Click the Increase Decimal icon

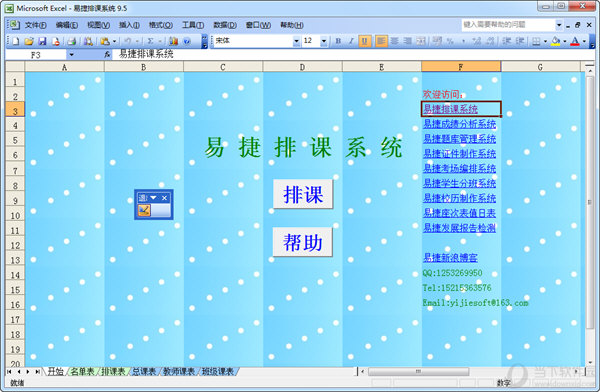click(x=477, y=41)
